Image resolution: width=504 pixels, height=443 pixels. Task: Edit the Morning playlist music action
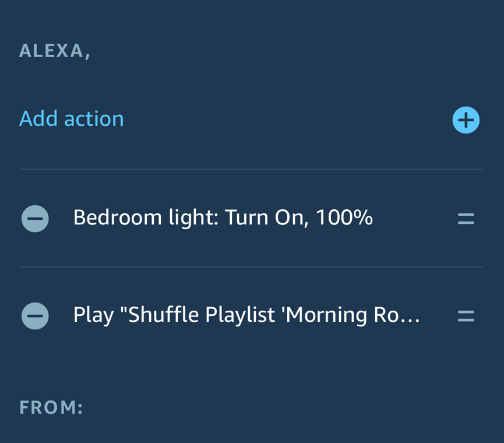click(x=246, y=315)
